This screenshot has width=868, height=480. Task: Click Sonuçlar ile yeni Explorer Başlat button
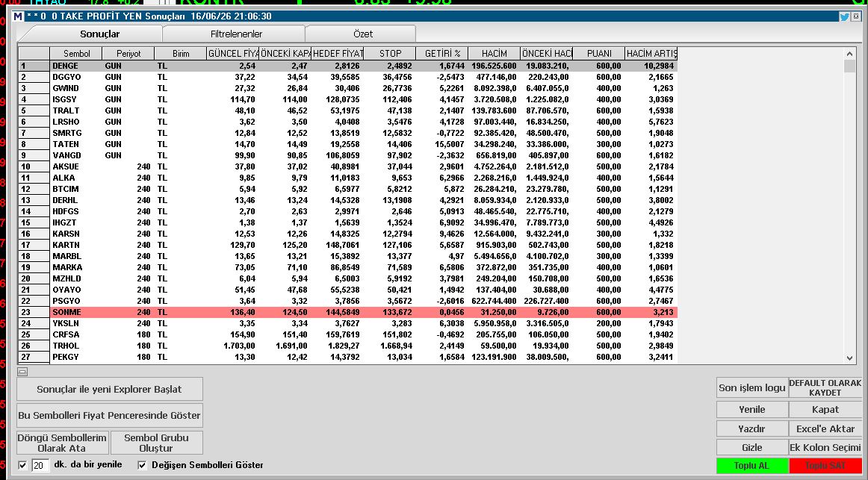(110, 389)
